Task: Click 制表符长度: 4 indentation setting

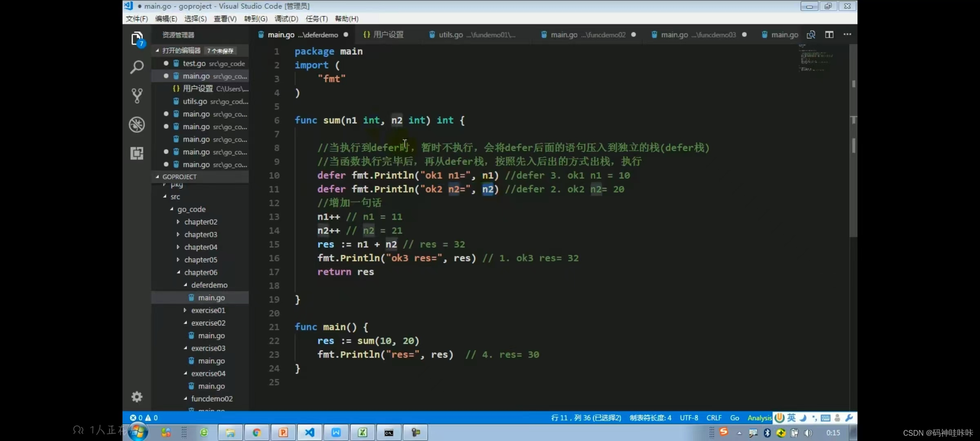Action: pos(650,418)
